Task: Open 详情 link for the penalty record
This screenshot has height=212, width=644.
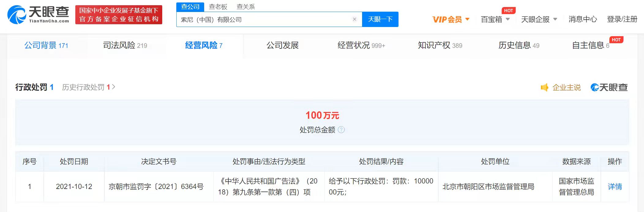Action: tap(615, 187)
